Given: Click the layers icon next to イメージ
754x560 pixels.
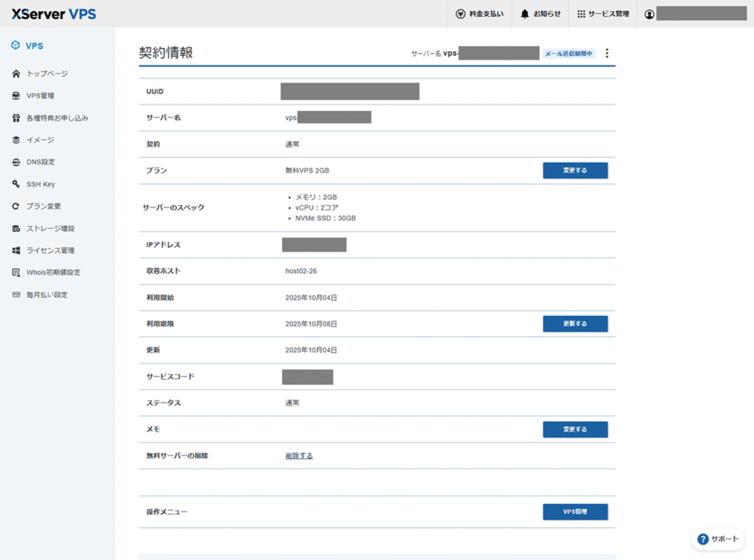Looking at the screenshot, I should pyautogui.click(x=16, y=140).
